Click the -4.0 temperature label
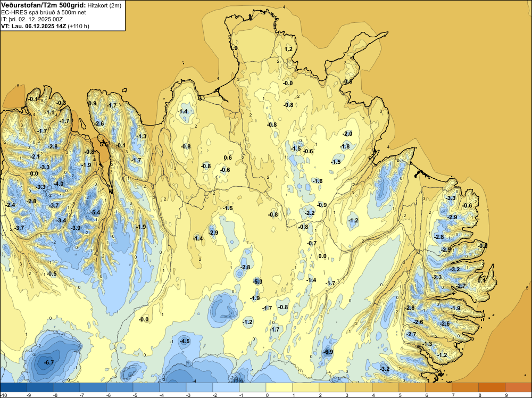This screenshot has height=398, width=532. (x=59, y=184)
